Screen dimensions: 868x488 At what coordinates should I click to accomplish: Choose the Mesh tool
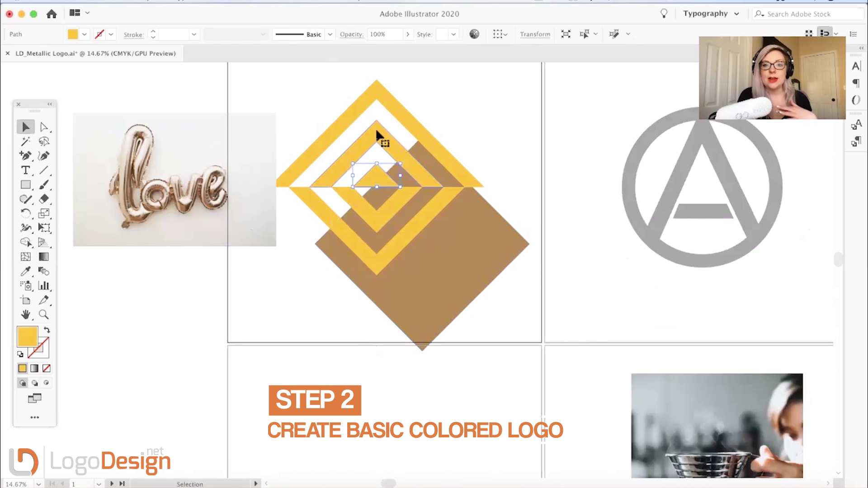[x=26, y=257]
